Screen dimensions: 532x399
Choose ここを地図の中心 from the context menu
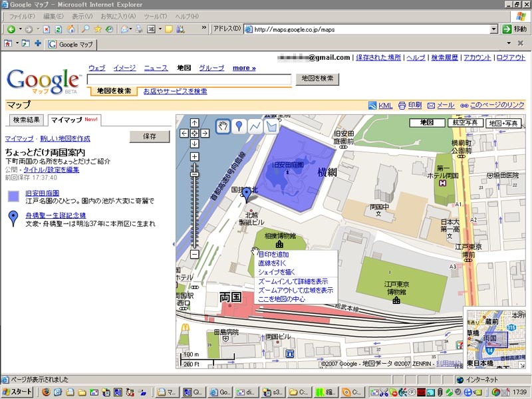click(x=281, y=299)
